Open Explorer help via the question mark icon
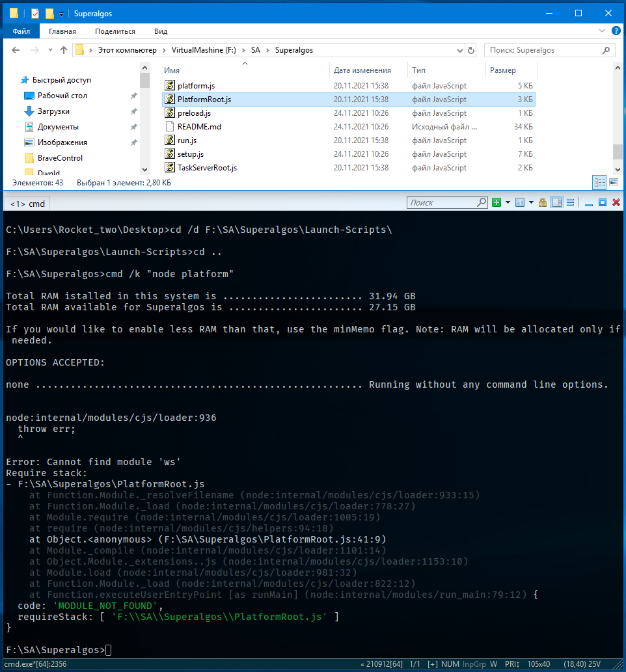 tap(616, 30)
